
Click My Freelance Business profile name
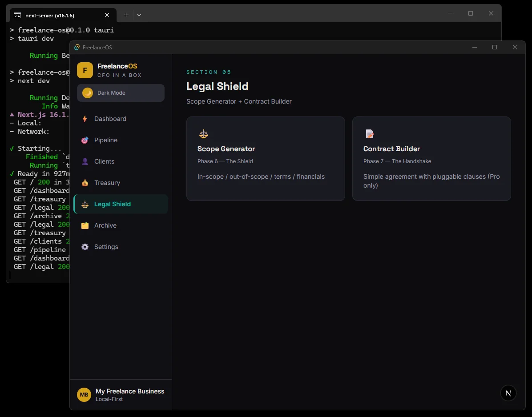pos(130,391)
